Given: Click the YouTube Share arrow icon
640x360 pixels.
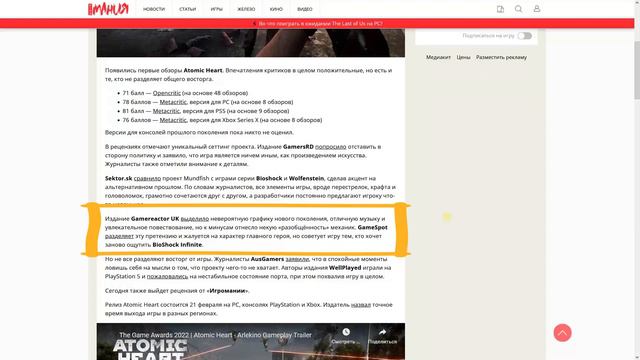Looking at the screenshot, I should [382, 332].
